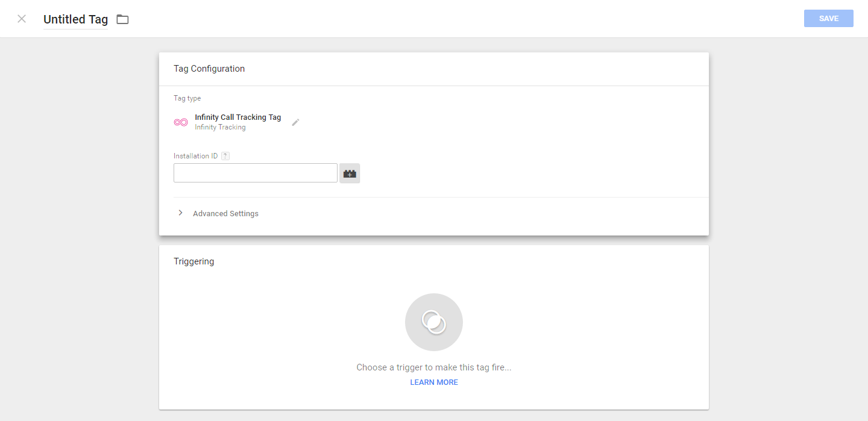This screenshot has height=421, width=868.
Task: Click the Triggering section heading
Action: (193, 261)
